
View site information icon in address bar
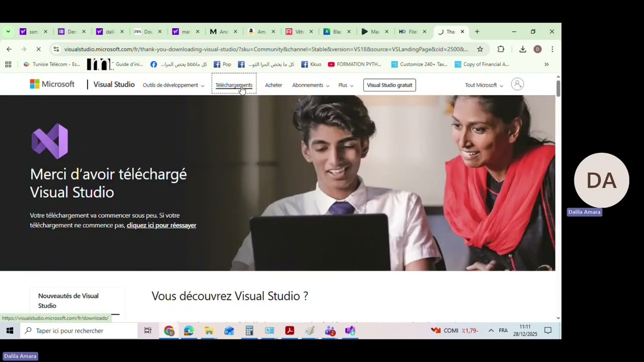pyautogui.click(x=56, y=49)
